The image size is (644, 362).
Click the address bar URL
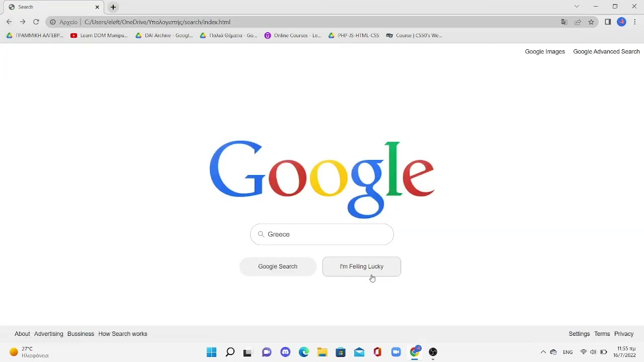[x=157, y=22]
